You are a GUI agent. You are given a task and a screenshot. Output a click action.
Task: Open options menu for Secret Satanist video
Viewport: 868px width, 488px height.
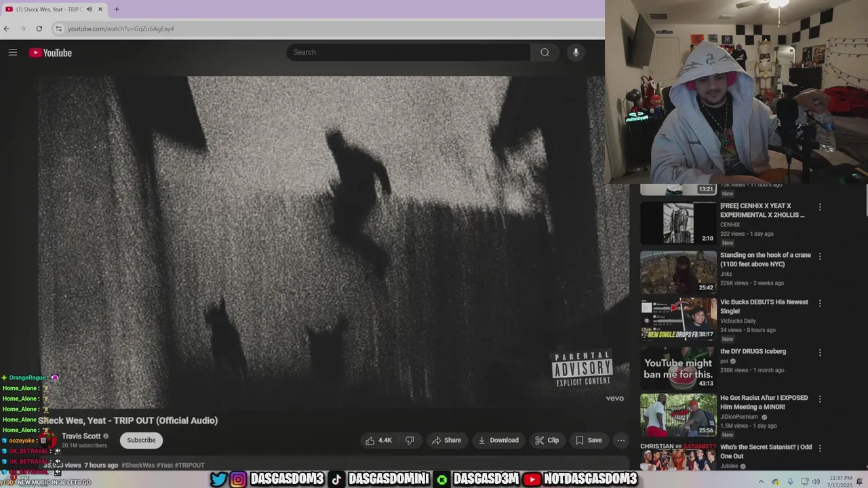coord(820,448)
